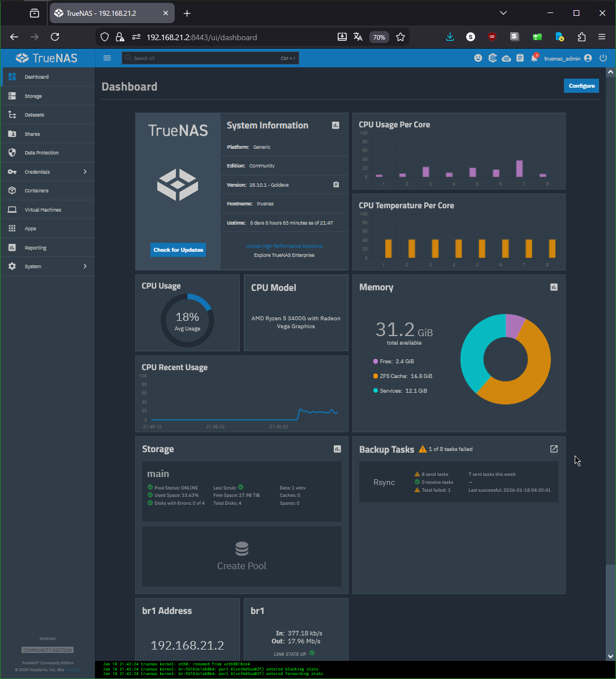616x679 pixels.
Task: Go to Storage in the sidebar
Action: 48,96
